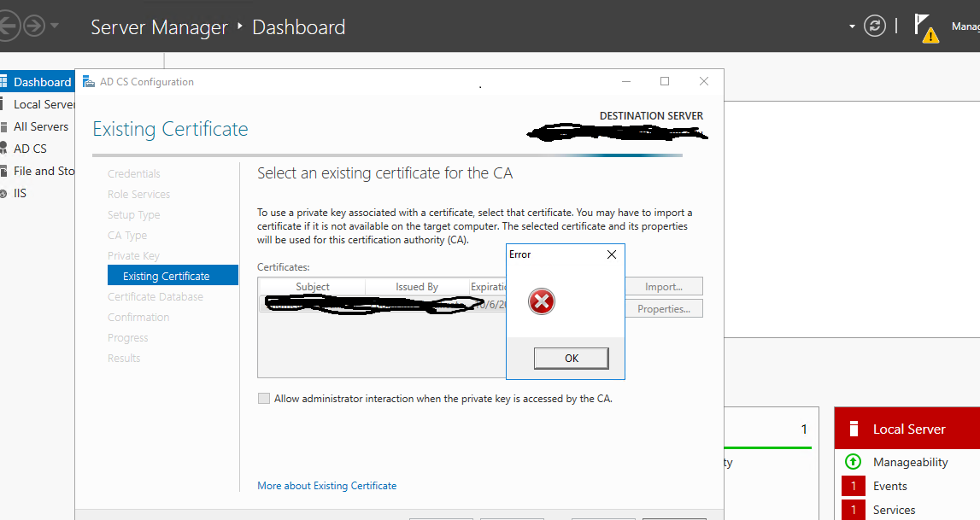Select the CA Type wizard step
Viewport: 980px width, 520px height.
[126, 236]
